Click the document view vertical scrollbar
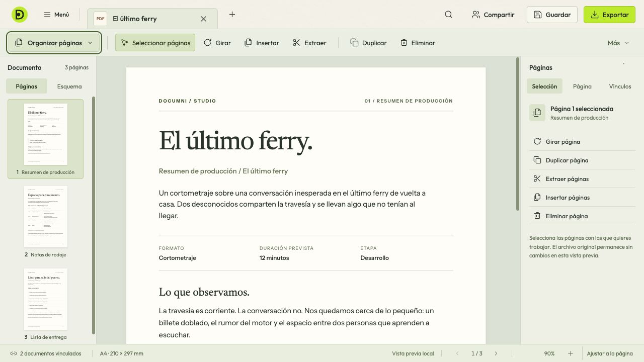 point(517,135)
